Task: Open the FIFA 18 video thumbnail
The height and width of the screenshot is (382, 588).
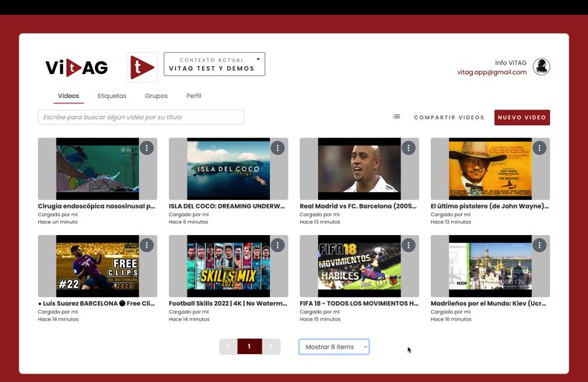Action: click(x=359, y=266)
